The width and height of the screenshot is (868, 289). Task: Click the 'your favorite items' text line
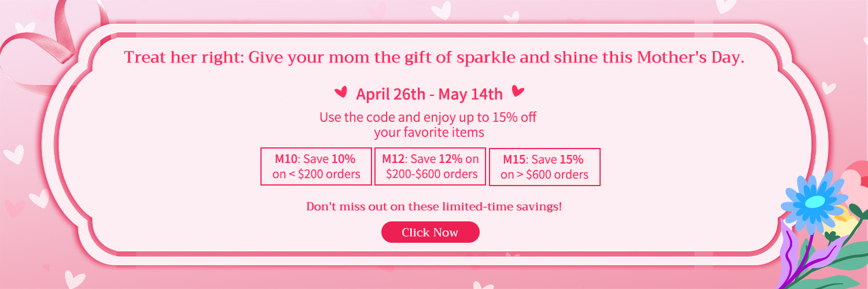click(x=429, y=132)
